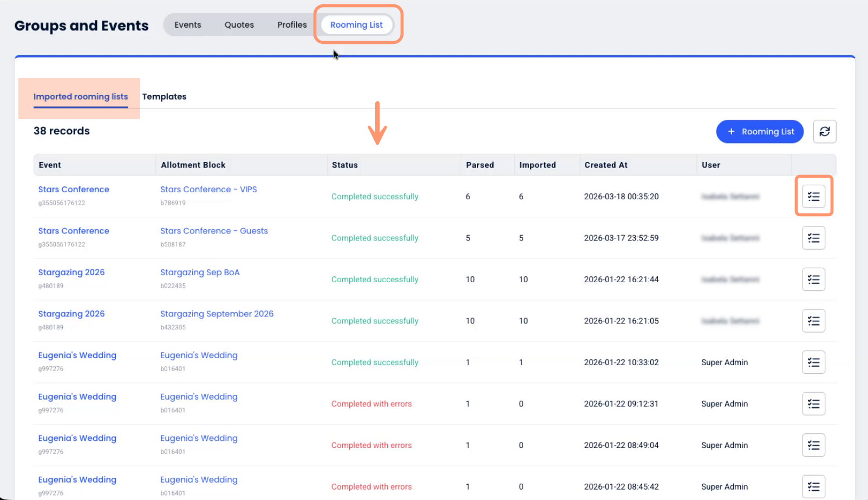Open list icon for 09:12:31 Eugenia's Wedding row

click(813, 404)
